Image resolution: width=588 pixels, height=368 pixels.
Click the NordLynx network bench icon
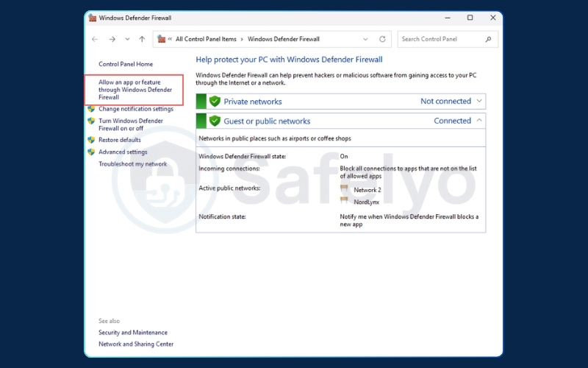point(344,200)
